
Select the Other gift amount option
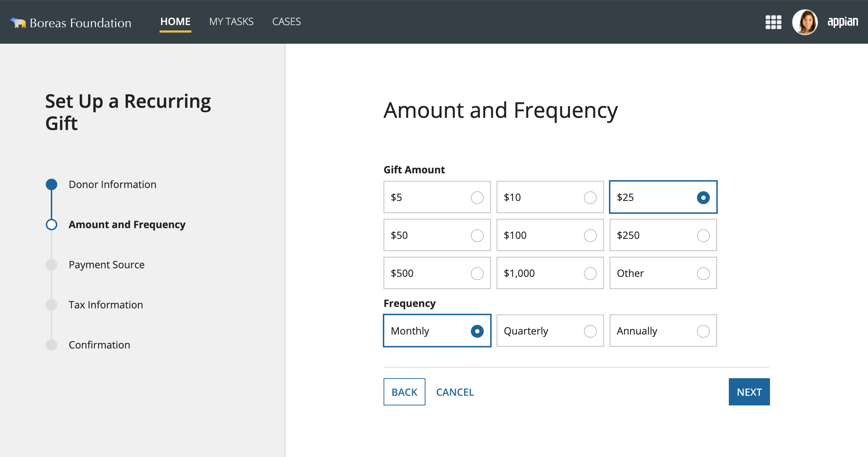663,273
